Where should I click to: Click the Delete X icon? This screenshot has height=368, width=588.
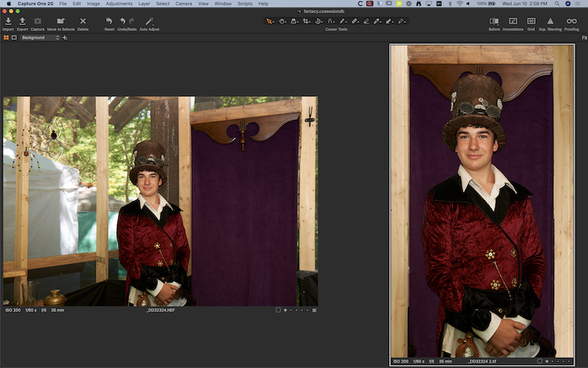(x=83, y=21)
